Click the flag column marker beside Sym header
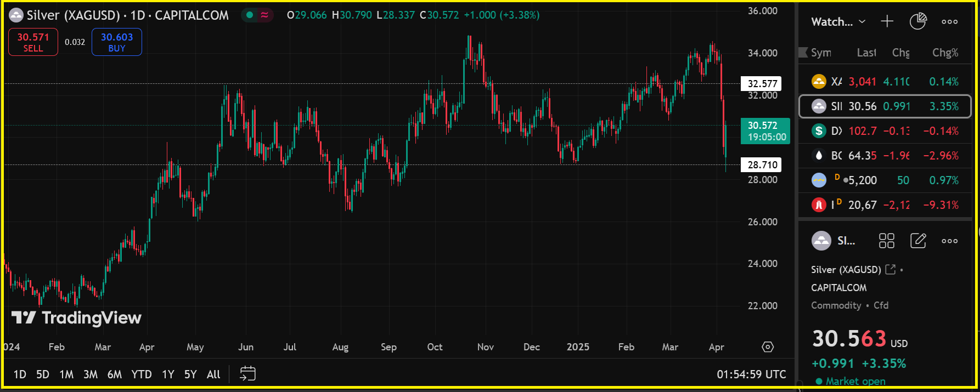This screenshot has height=392, width=980. [x=803, y=53]
